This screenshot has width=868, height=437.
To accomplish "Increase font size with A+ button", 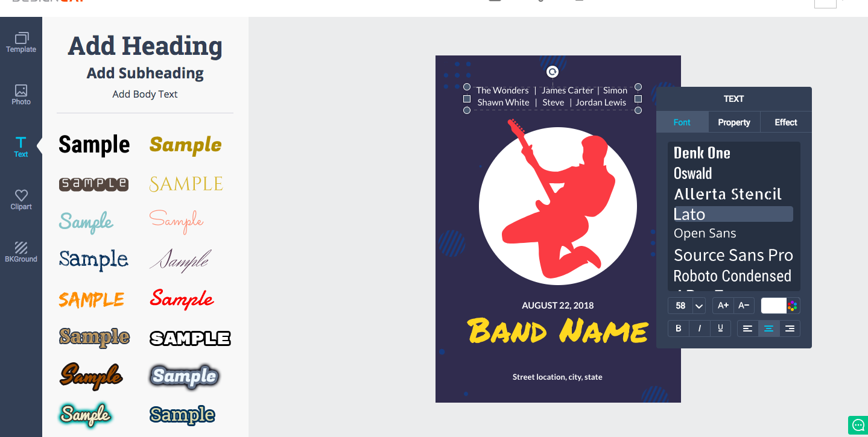I will 723,306.
